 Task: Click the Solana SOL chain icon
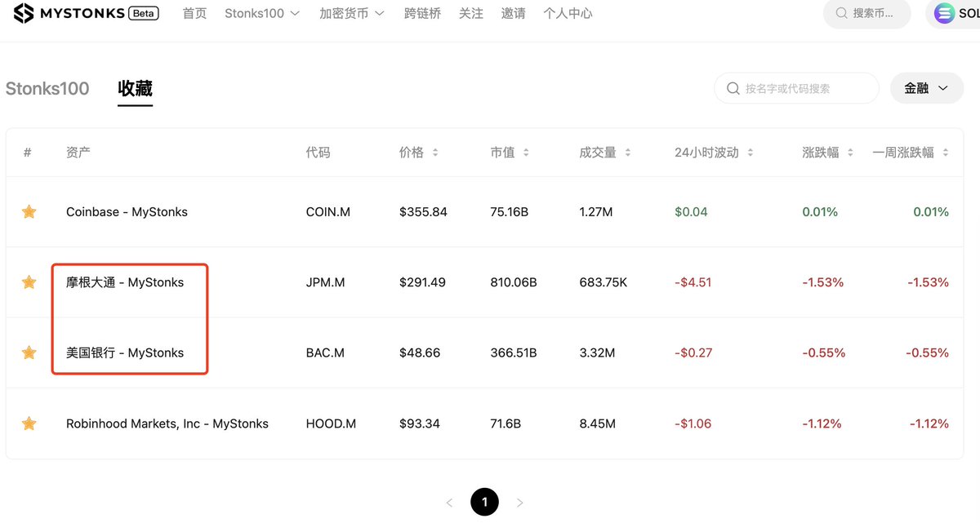click(x=945, y=14)
